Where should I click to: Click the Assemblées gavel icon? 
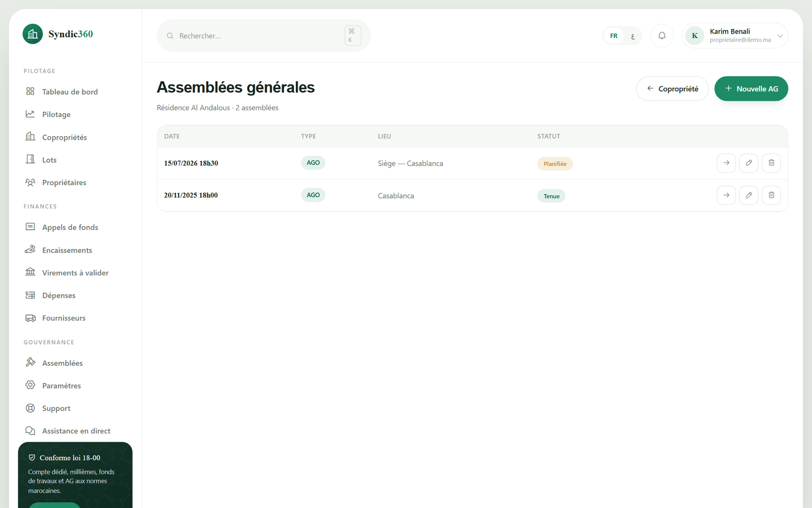(30, 362)
